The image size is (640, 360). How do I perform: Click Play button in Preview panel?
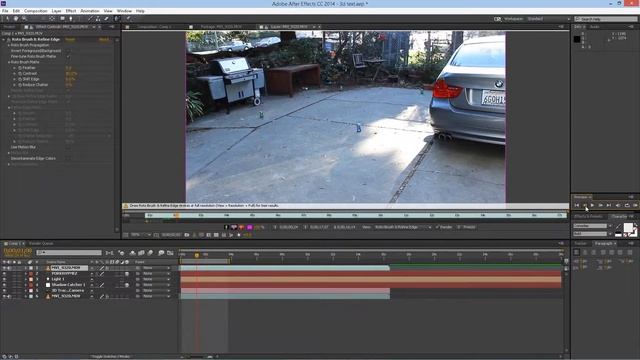tap(592, 205)
